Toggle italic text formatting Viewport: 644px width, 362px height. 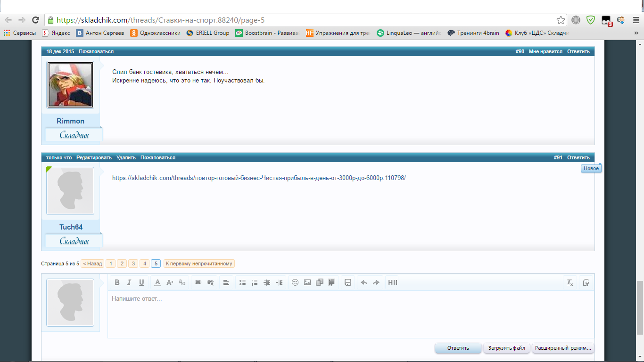[129, 283]
